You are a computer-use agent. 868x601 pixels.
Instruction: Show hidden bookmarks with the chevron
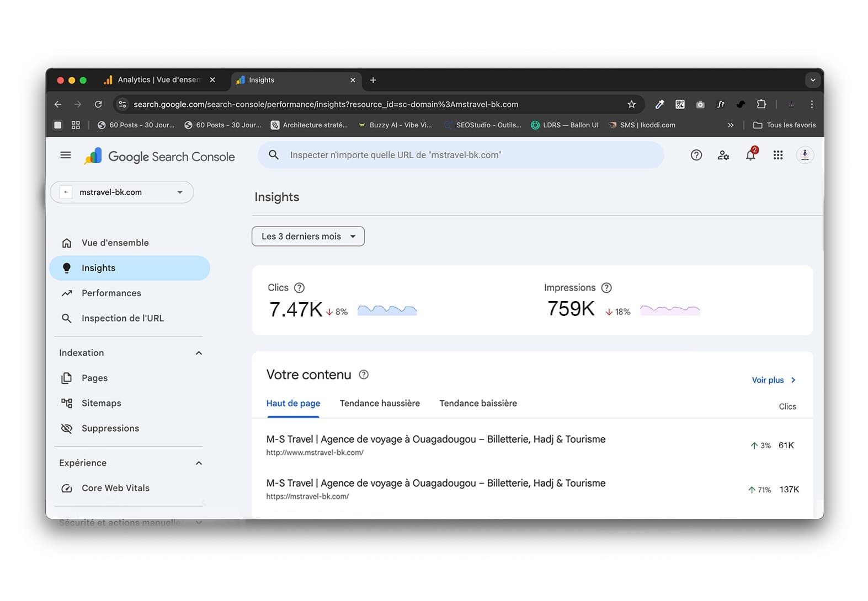(731, 125)
